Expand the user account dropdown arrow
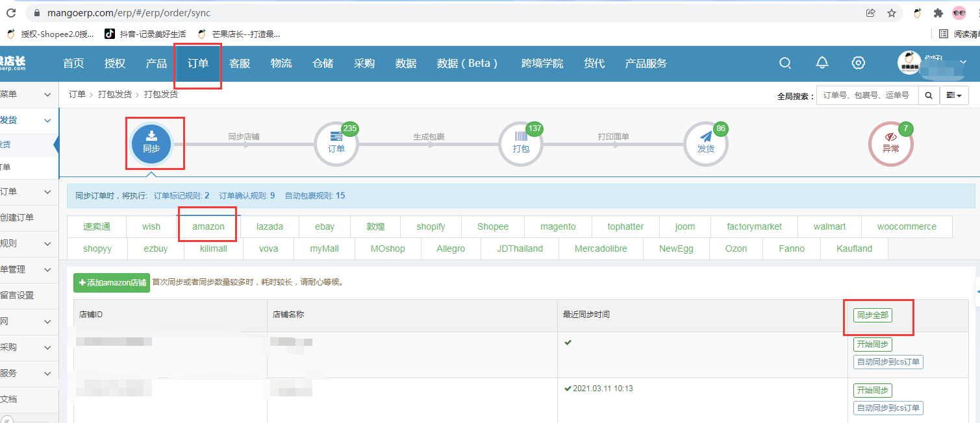The image size is (980, 423). click(964, 63)
